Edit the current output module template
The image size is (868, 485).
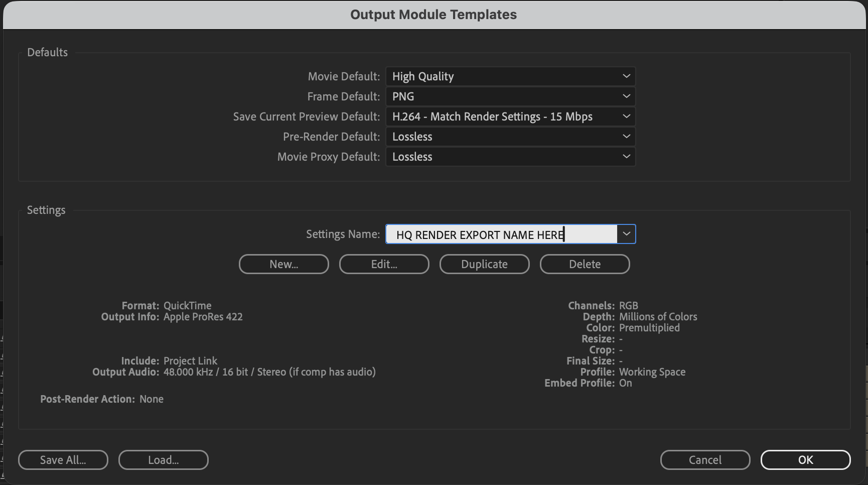(384, 264)
